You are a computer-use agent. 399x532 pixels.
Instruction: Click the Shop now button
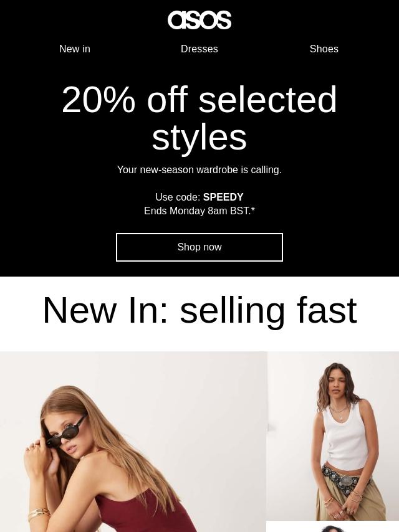pos(199,247)
